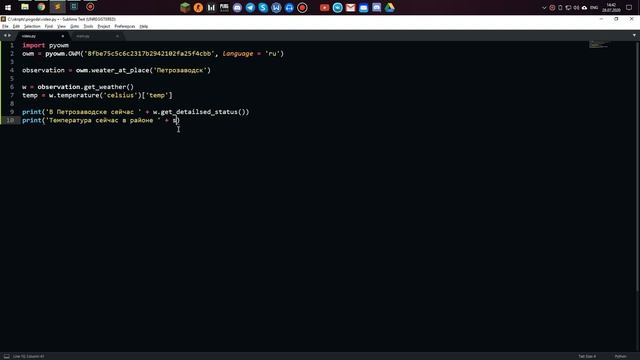
Task: Click 'Температура сейчас в районе' string on line 10
Action: (104, 120)
